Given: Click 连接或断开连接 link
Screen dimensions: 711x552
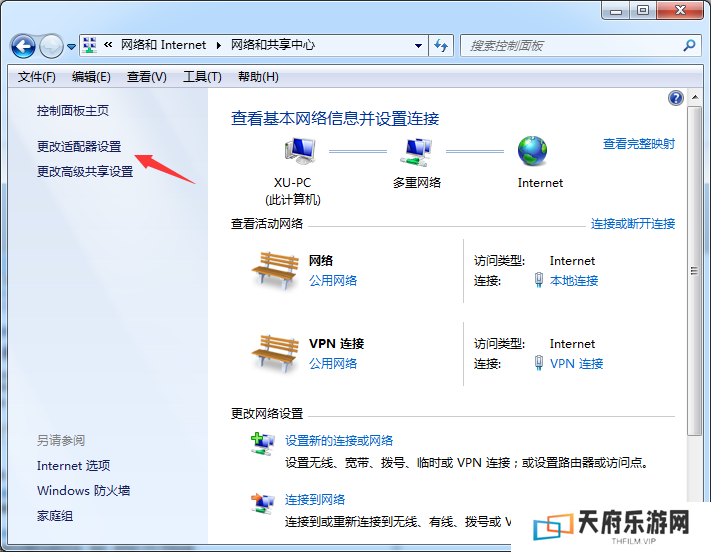Looking at the screenshot, I should pos(633,224).
